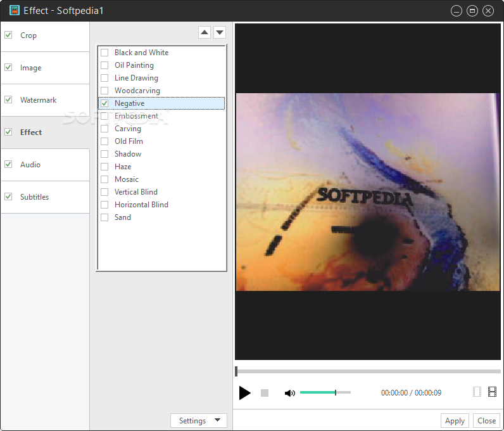This screenshot has height=431, width=504.
Task: Close the window with the X icon
Action: 488,11
